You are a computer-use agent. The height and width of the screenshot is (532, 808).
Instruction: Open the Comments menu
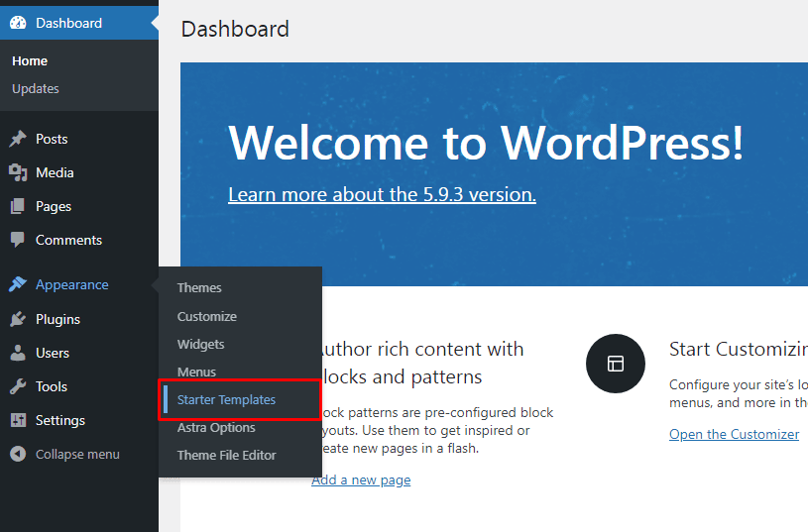point(79,240)
